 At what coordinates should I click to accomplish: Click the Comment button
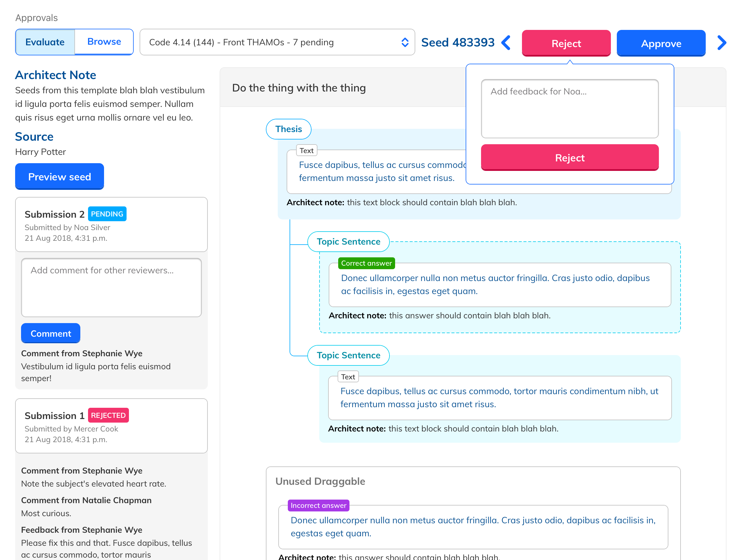pos(51,333)
